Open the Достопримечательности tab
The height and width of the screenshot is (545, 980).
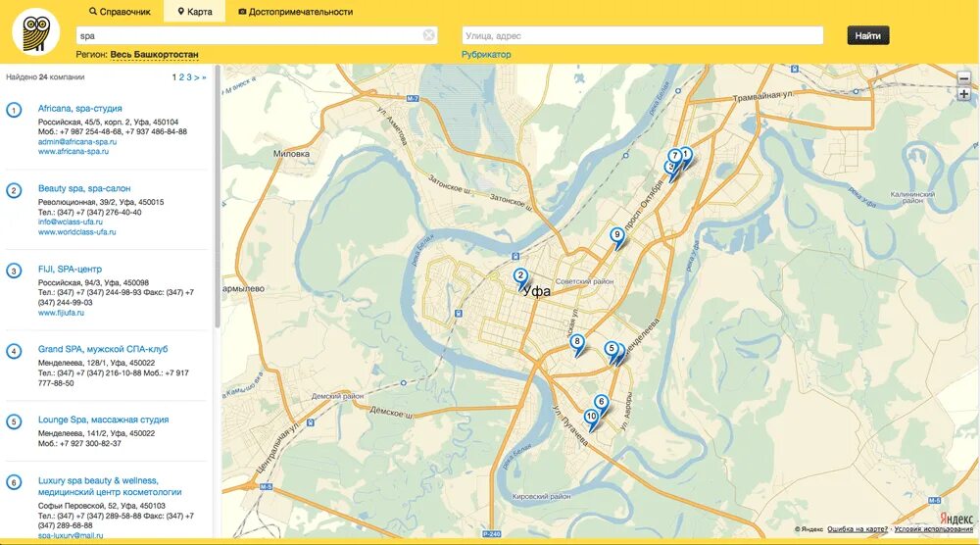pos(295,11)
